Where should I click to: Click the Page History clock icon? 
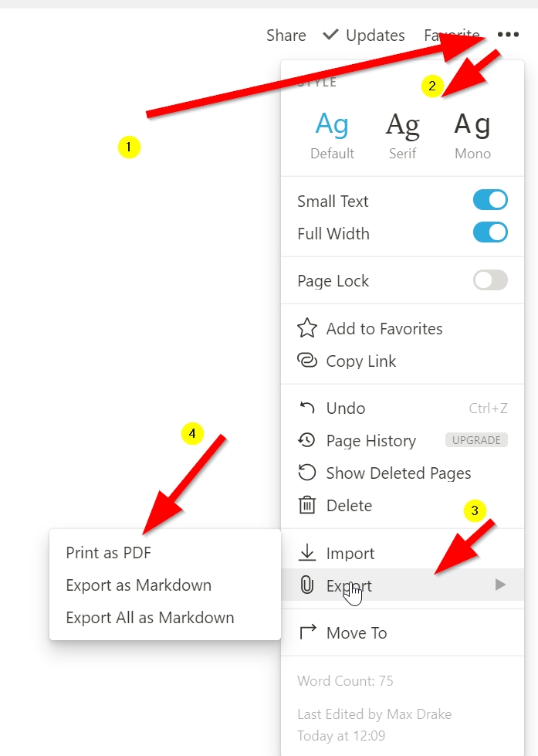(307, 441)
